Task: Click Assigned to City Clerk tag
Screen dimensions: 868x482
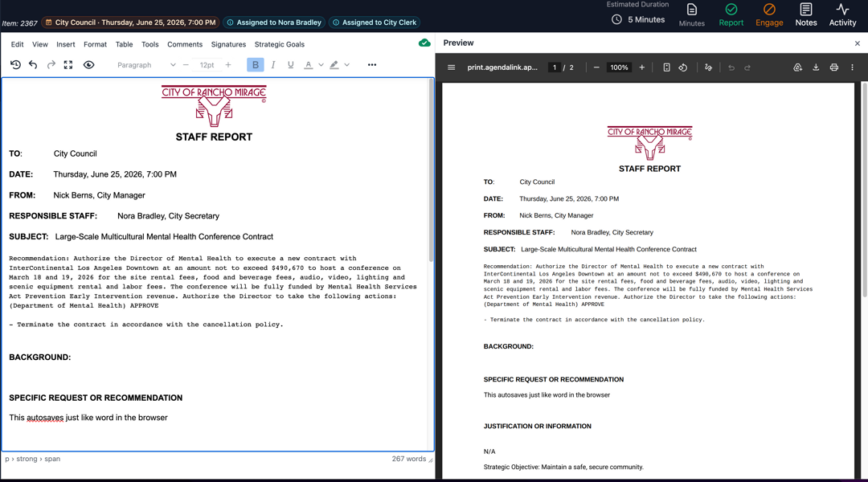Action: (x=375, y=22)
